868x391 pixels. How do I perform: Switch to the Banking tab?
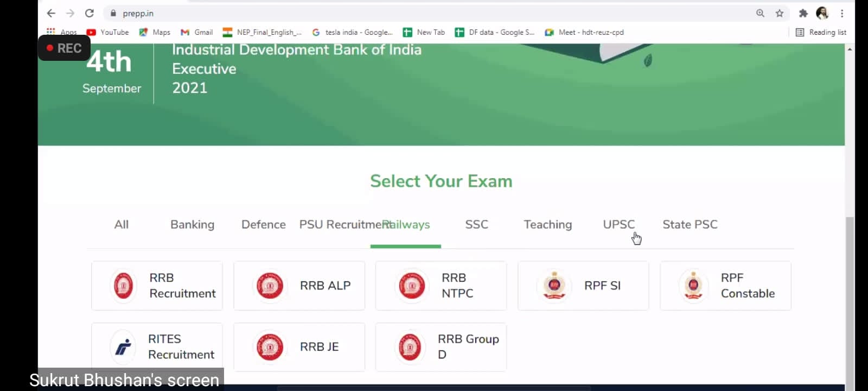pyautogui.click(x=192, y=224)
